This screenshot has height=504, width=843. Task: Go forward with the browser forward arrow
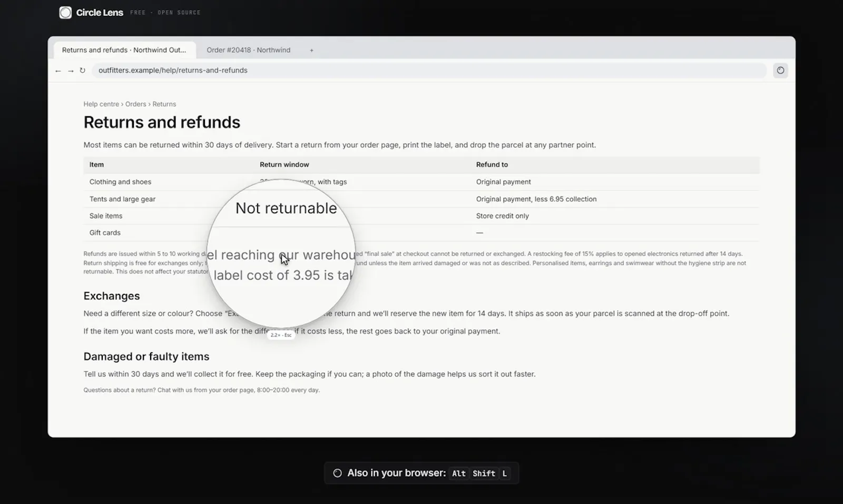point(71,71)
